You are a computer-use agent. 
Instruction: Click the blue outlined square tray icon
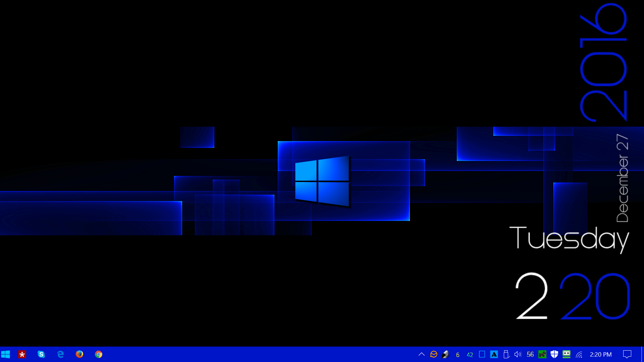click(x=482, y=354)
